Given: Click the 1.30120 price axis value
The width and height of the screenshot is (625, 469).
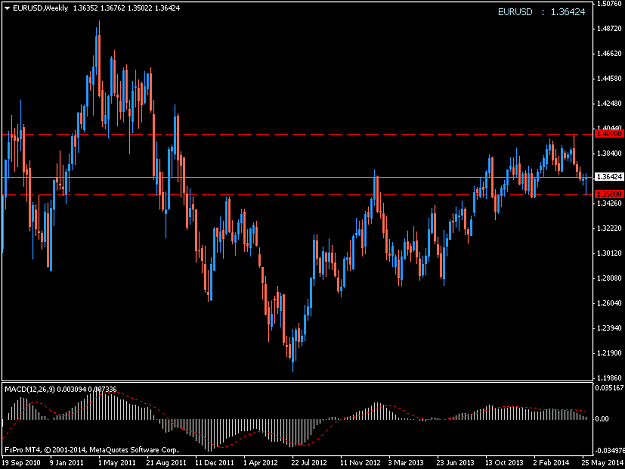Looking at the screenshot, I should click(609, 253).
